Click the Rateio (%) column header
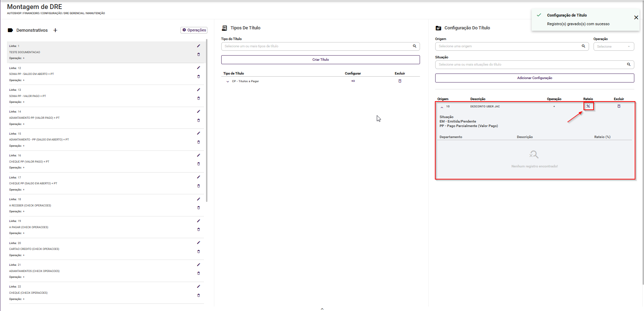Screen dimensions: 644x311 602,137
